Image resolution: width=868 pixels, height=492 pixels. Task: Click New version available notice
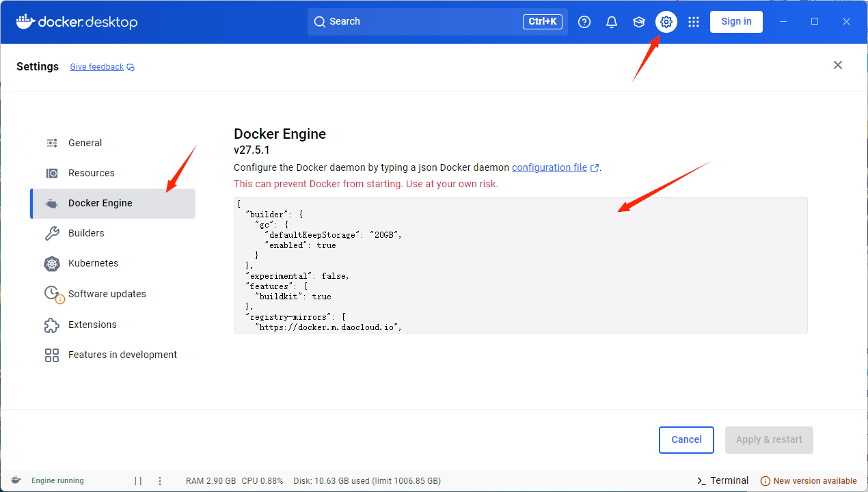(x=809, y=481)
